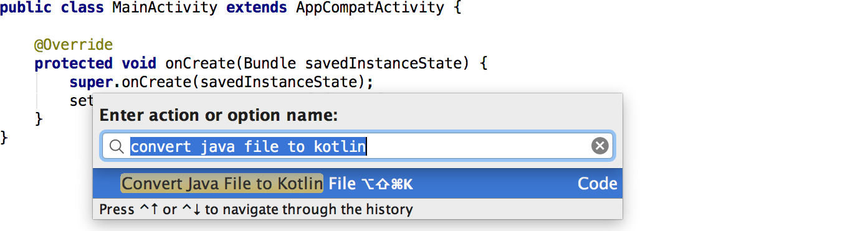Click the final closing brace of the class
Image resolution: width=868 pixels, height=231 pixels.
4,137
